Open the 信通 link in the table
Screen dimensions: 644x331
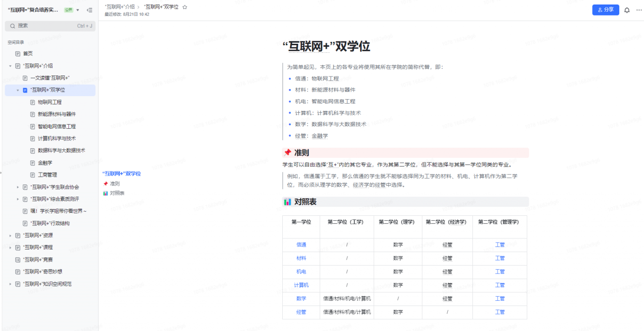pos(301,245)
